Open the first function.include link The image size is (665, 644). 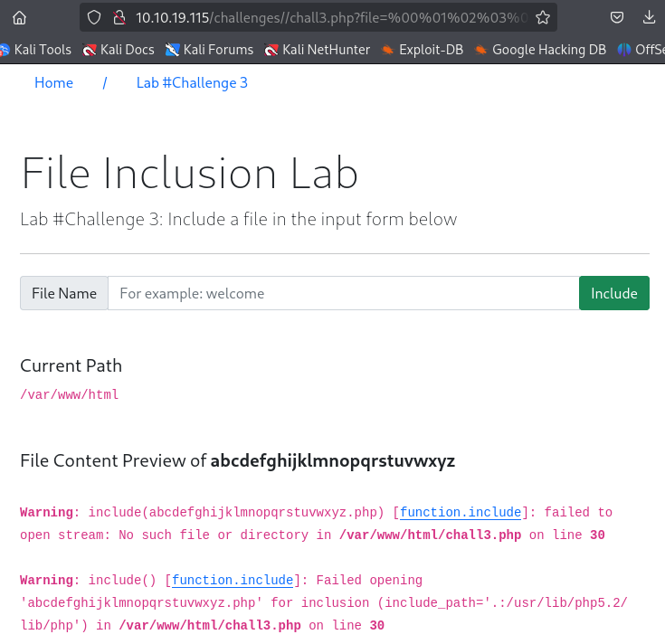(461, 512)
